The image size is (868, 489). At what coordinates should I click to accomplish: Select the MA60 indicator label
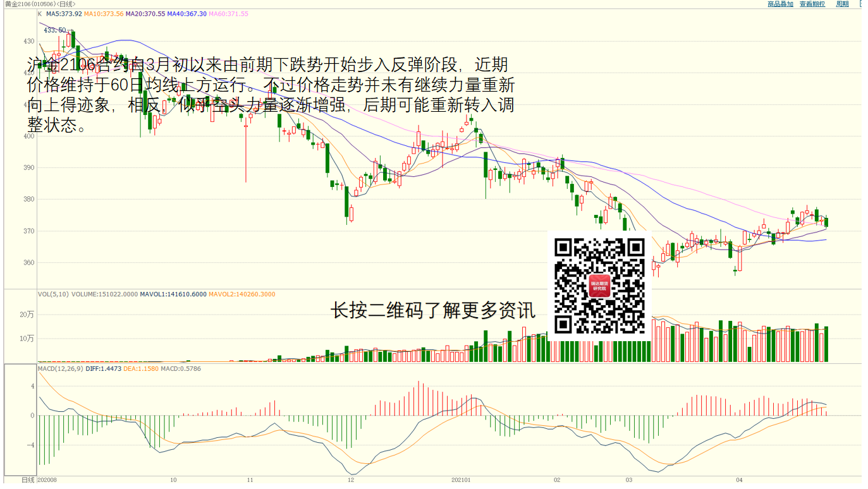[x=229, y=14]
